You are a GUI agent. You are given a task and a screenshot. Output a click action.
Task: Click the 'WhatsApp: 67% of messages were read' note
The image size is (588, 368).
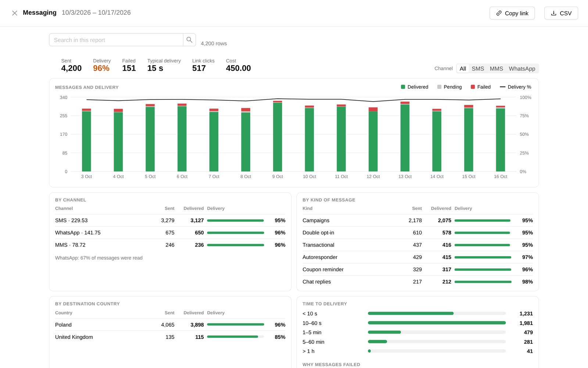99,258
